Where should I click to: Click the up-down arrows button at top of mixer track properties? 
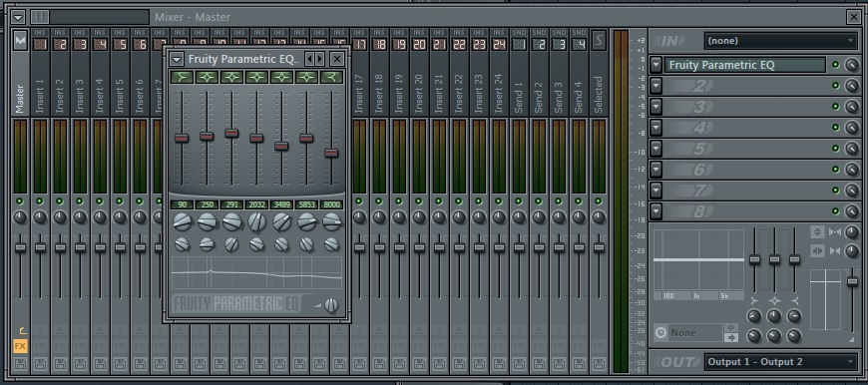coord(818,231)
